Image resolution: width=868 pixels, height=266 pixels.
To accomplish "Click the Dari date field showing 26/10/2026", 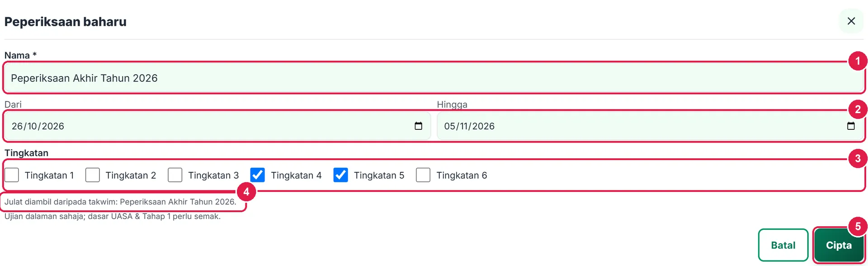I will point(217,126).
